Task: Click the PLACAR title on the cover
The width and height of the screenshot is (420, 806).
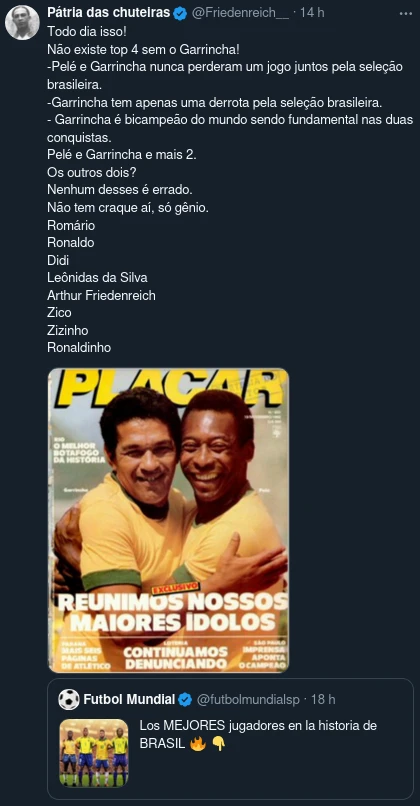Action: (170, 388)
